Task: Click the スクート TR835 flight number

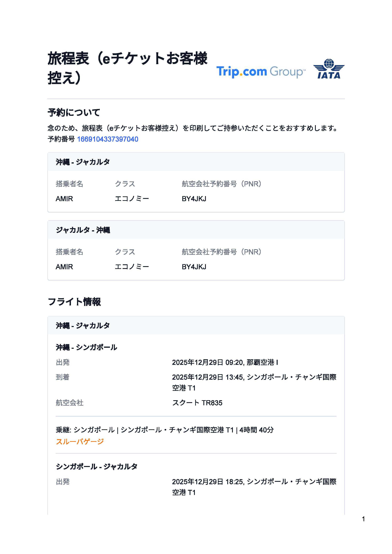Action: [197, 403]
